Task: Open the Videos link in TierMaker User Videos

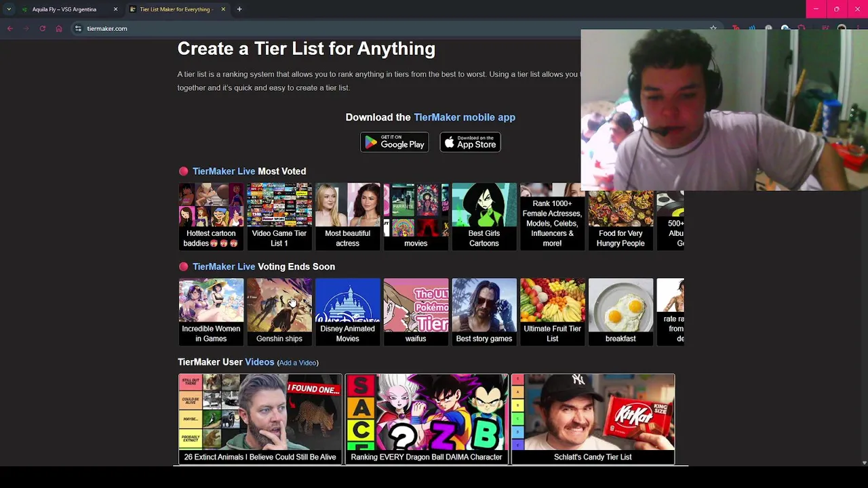Action: (260, 363)
